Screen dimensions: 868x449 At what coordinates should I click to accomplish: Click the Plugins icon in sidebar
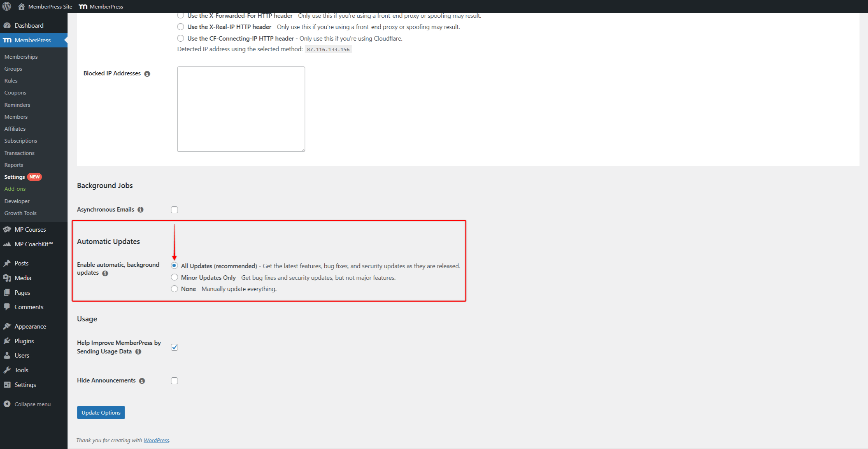tap(7, 341)
